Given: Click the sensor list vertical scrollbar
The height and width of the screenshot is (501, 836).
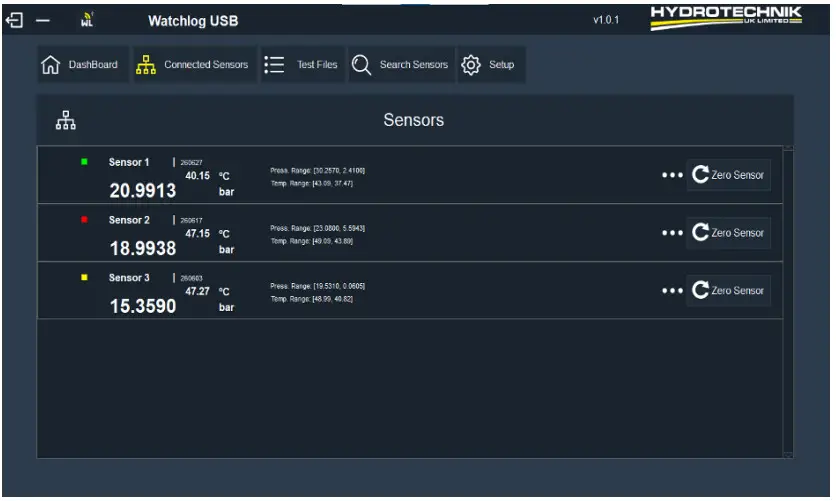Looking at the screenshot, I should pos(788,302).
